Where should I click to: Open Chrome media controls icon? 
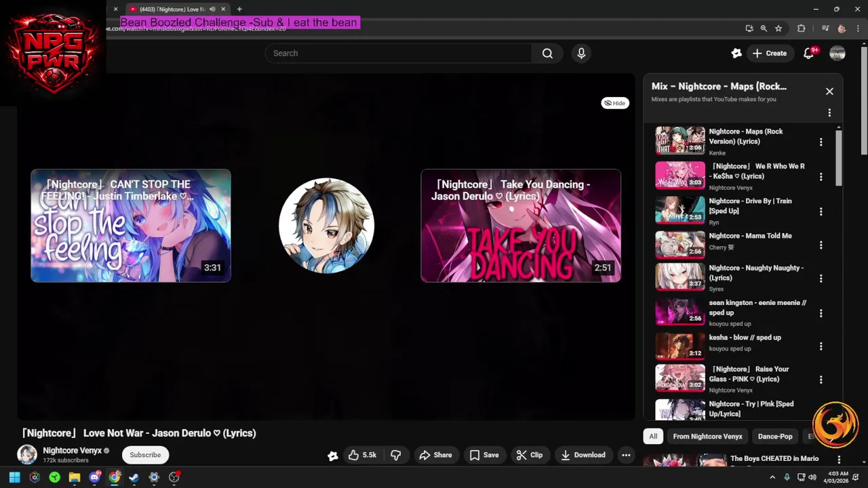tap(825, 28)
